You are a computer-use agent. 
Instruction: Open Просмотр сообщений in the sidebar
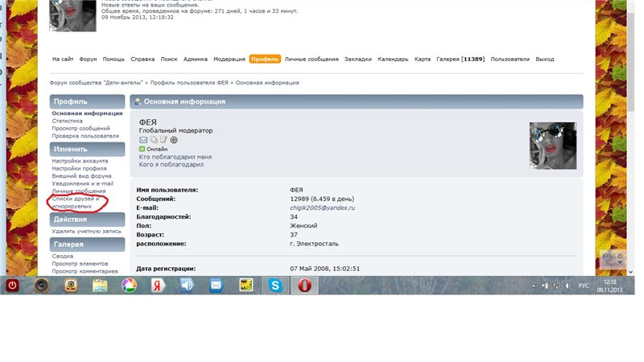pyautogui.click(x=80, y=128)
